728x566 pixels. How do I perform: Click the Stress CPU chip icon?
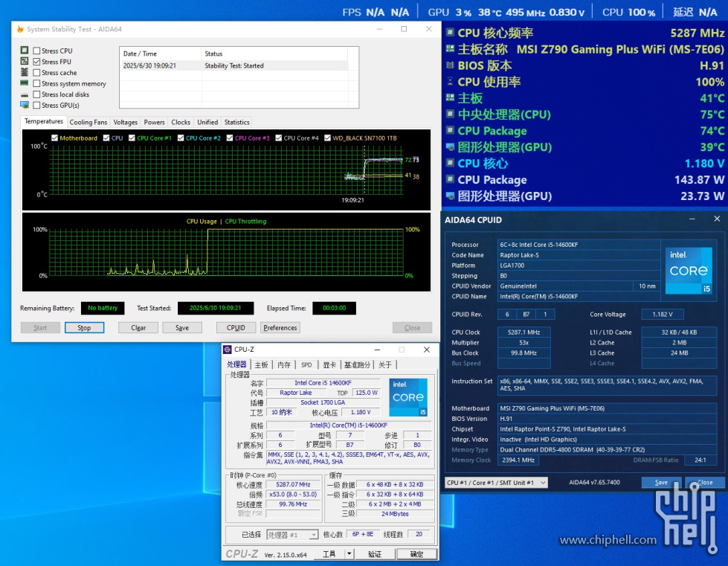coord(25,50)
